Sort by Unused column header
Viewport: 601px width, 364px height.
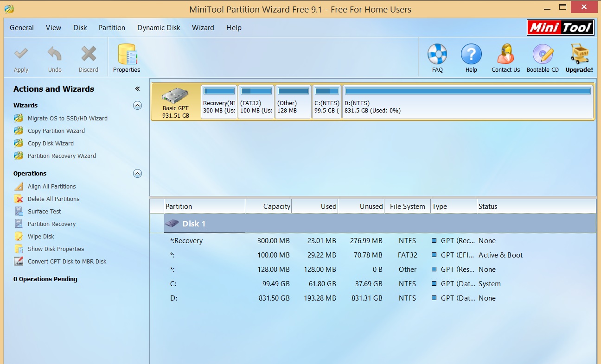click(x=361, y=207)
